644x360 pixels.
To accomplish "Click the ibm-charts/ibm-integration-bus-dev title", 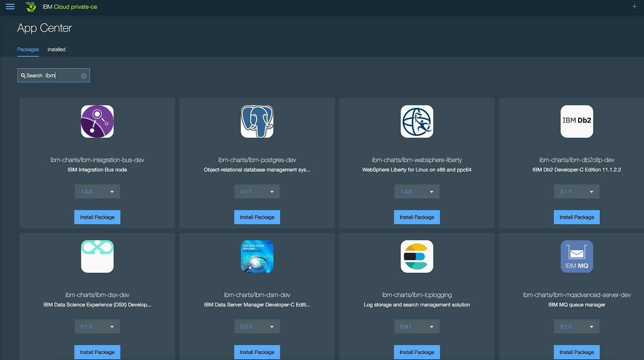I will [97, 160].
